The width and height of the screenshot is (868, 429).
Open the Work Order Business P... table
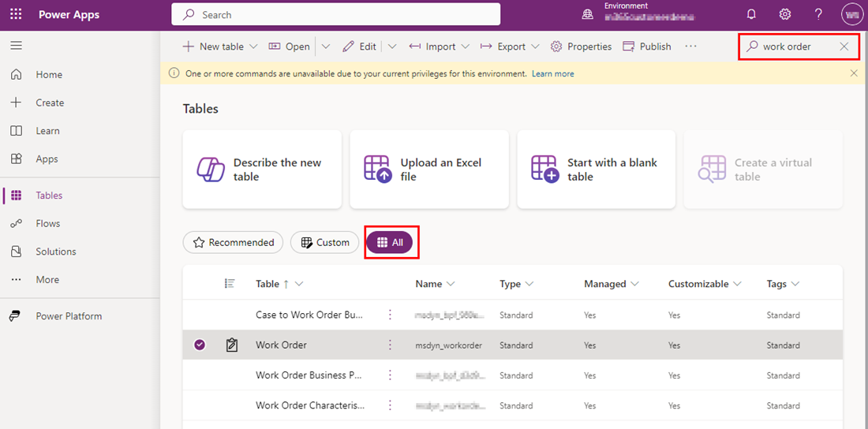tap(309, 375)
